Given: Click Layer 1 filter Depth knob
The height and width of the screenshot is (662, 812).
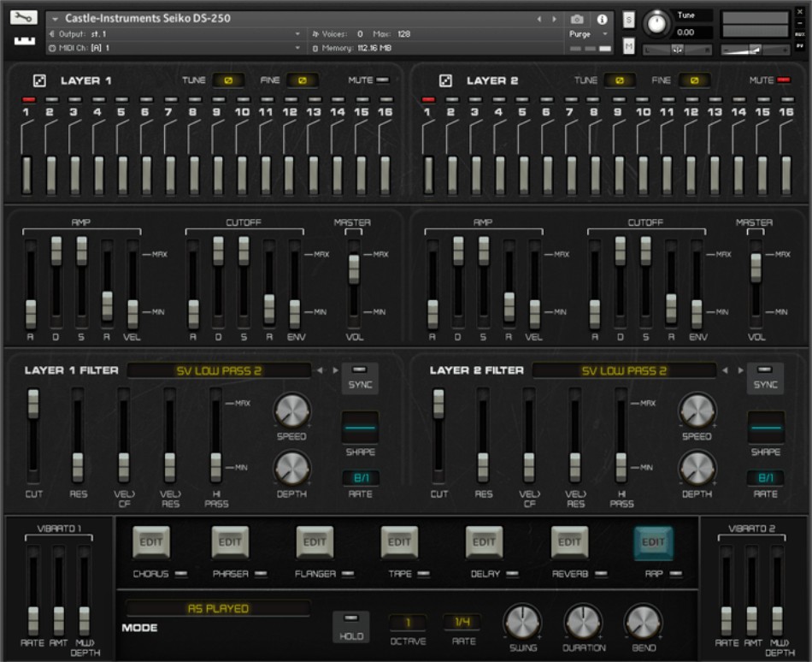Looking at the screenshot, I should [x=291, y=468].
